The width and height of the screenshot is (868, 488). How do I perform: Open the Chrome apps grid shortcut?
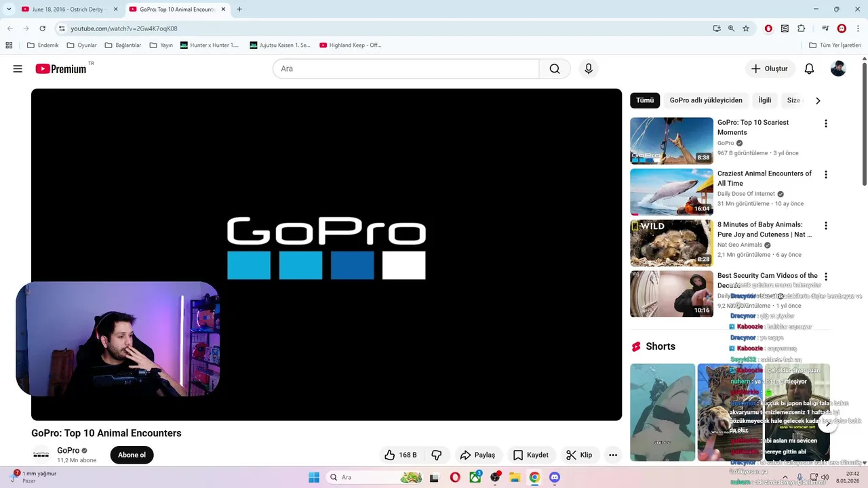click(9, 45)
